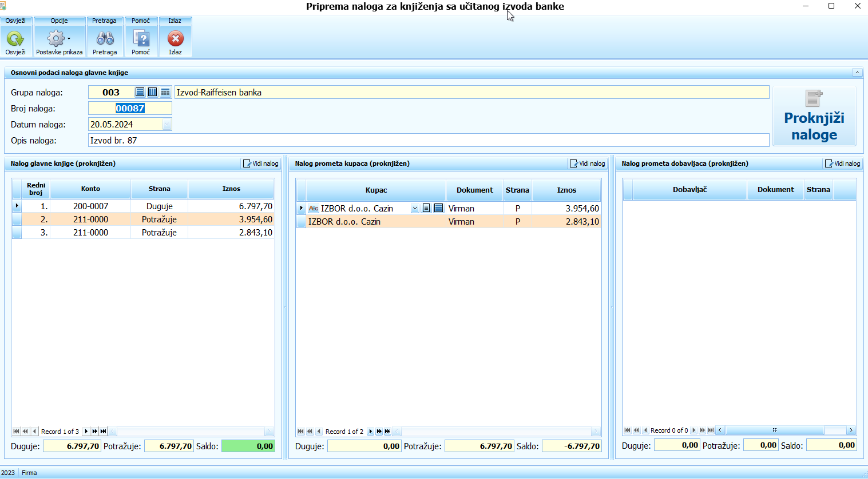Collapse the Osnovni podaci naloga panel
Viewport: 868px width, 479px height.
pos(857,73)
